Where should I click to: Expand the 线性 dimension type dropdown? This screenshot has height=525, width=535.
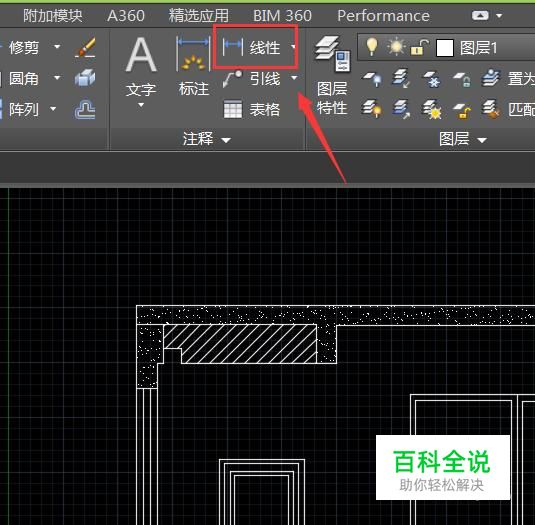click(x=293, y=46)
